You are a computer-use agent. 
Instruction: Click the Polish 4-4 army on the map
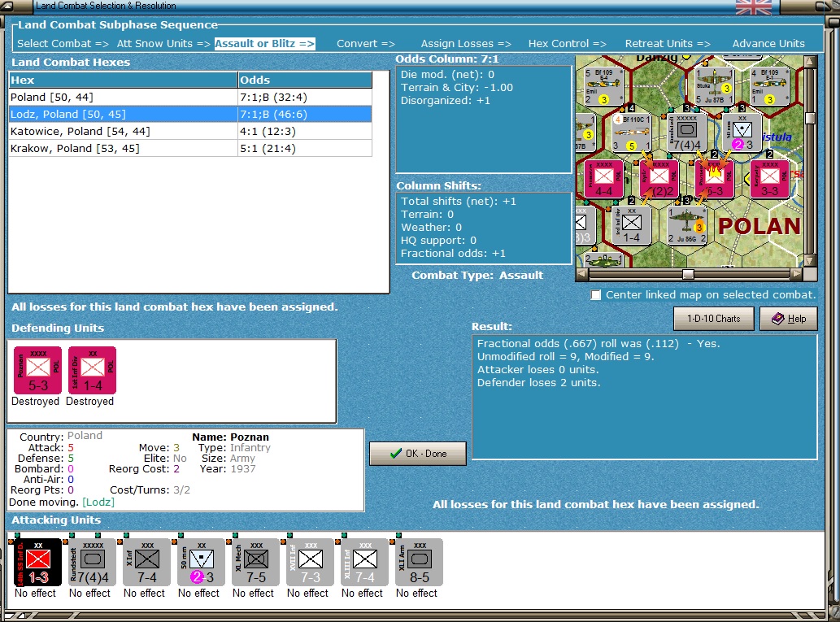pos(603,179)
